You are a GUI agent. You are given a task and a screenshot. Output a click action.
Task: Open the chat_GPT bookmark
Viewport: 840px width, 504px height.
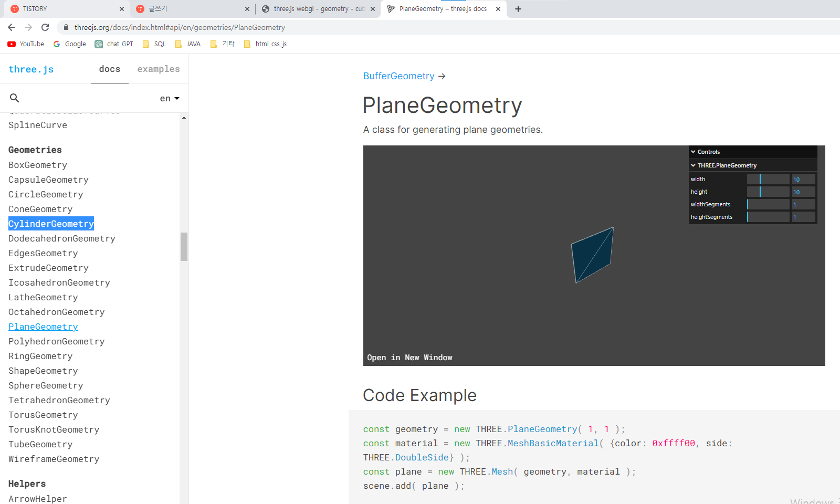pyautogui.click(x=114, y=44)
